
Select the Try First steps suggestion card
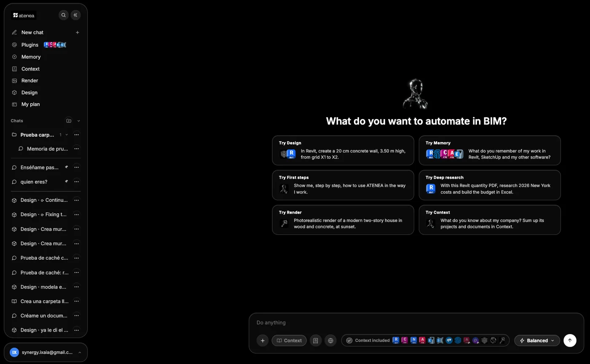pyautogui.click(x=343, y=185)
